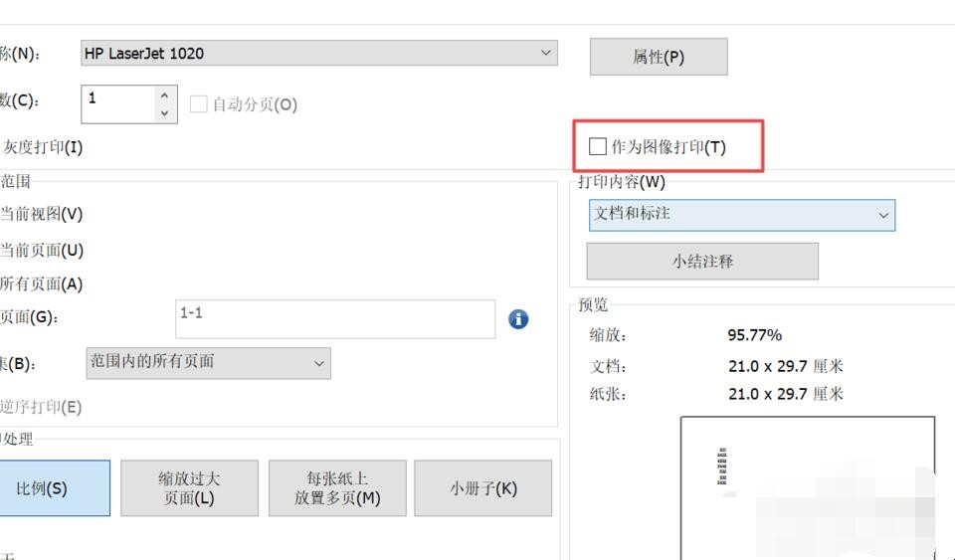Expand the 文档和标注 print content dropdown
Image resolution: width=955 pixels, height=560 pixels.
pos(741,215)
